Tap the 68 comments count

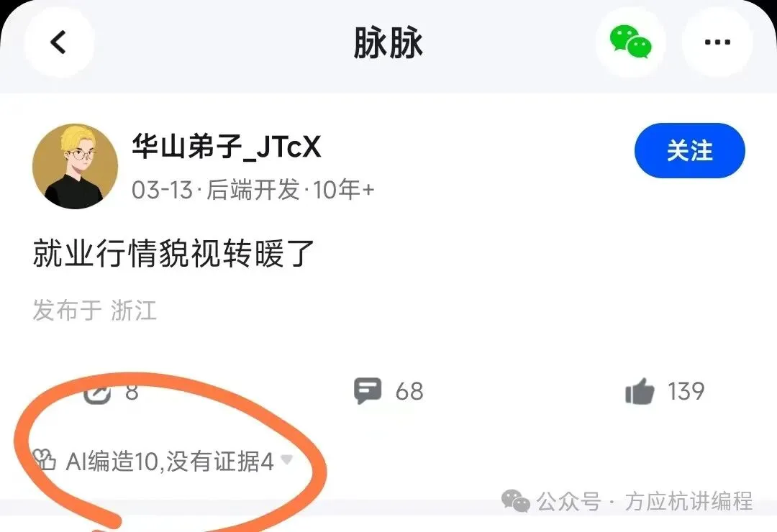coord(409,392)
